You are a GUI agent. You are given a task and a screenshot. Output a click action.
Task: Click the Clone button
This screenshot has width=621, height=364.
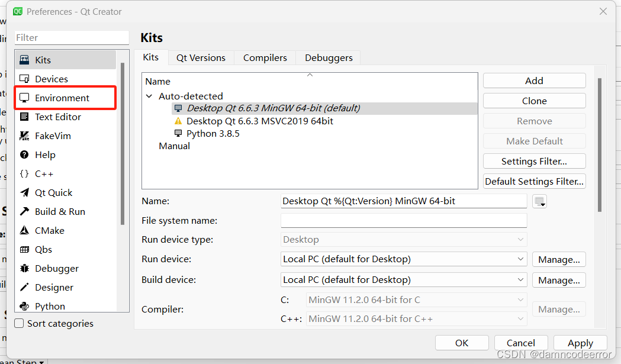[x=534, y=101]
